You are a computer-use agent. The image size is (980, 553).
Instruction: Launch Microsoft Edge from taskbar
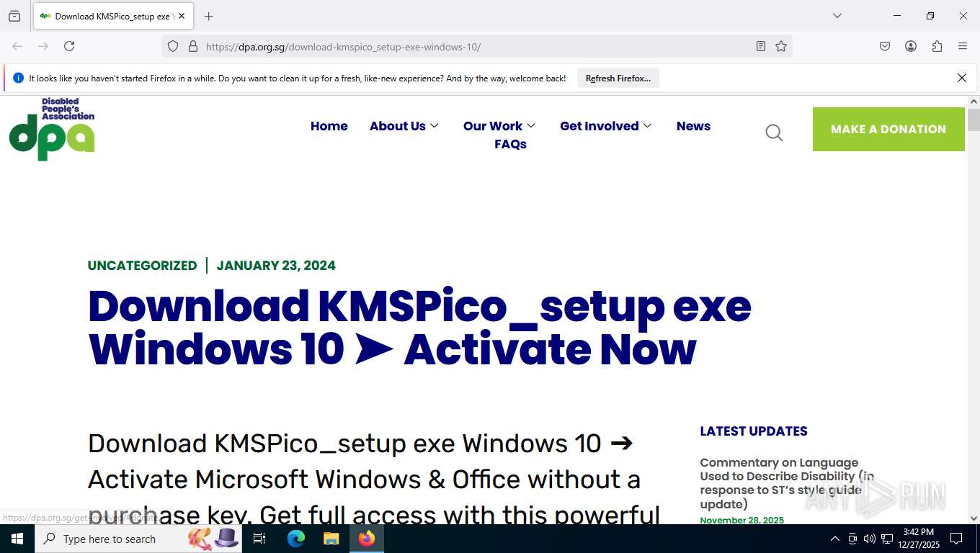[296, 539]
